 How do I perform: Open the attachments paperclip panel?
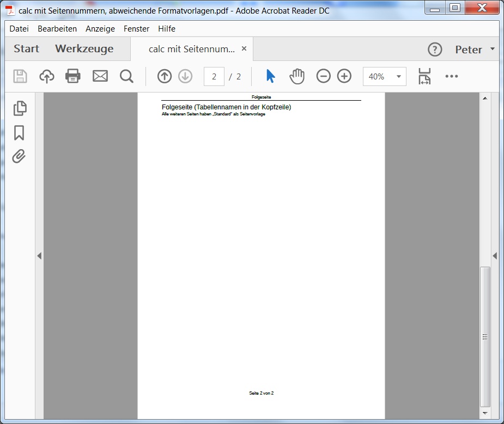(19, 156)
